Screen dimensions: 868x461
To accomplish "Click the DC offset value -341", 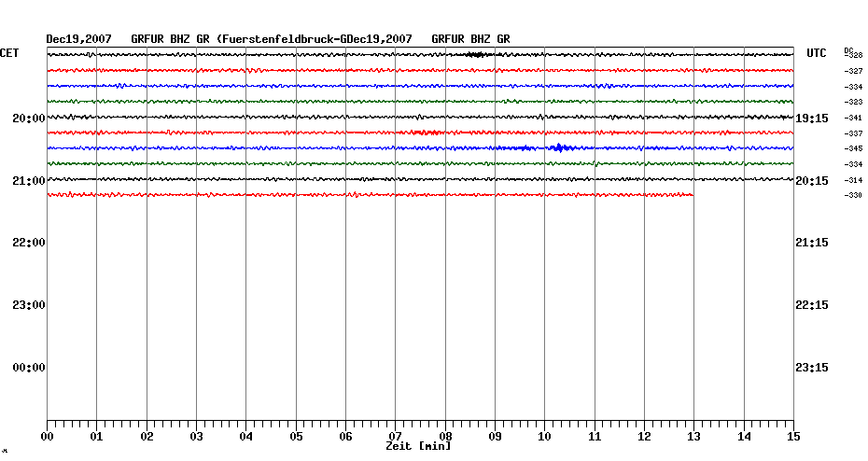I will (x=854, y=118).
